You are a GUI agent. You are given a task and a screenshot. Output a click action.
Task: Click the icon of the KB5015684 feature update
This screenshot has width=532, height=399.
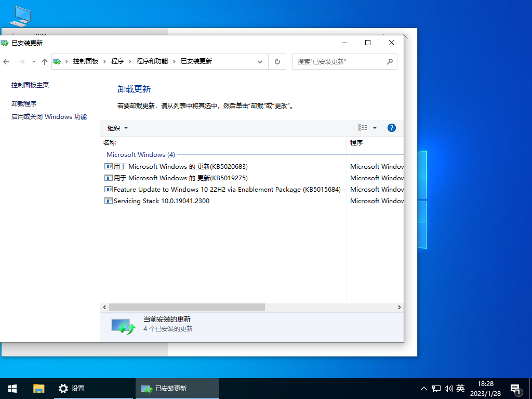click(108, 189)
